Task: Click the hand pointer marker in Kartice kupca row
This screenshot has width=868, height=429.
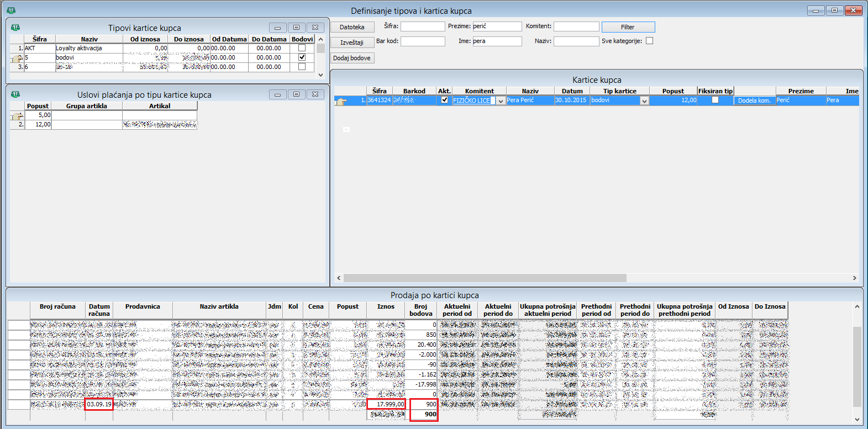Action: (341, 101)
